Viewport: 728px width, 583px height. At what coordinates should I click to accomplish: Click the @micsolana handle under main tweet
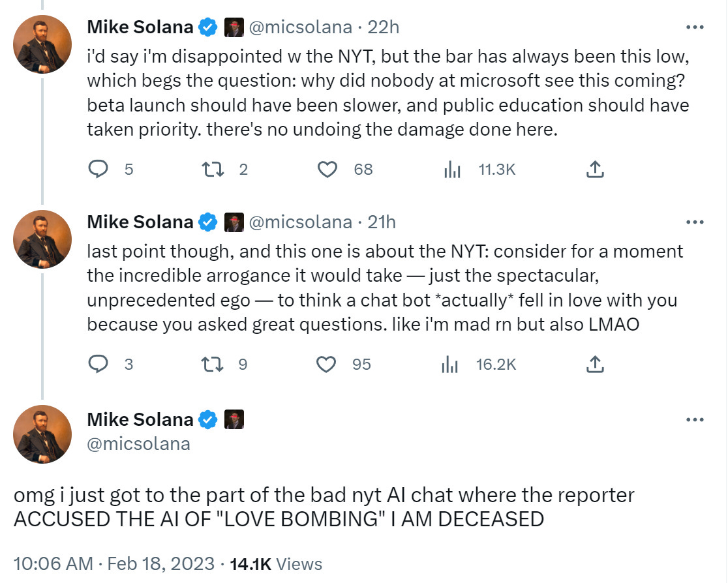[138, 444]
